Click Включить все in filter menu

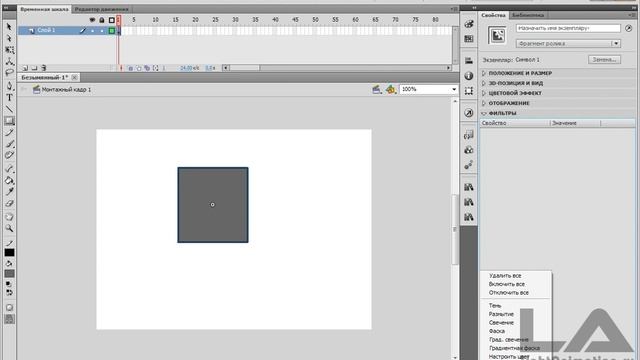[x=507, y=284]
